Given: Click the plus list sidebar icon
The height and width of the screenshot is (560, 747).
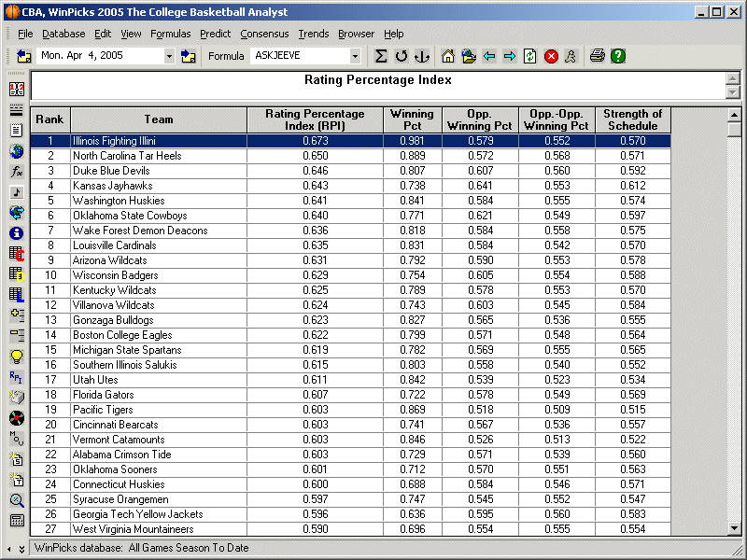Looking at the screenshot, I should (x=17, y=315).
